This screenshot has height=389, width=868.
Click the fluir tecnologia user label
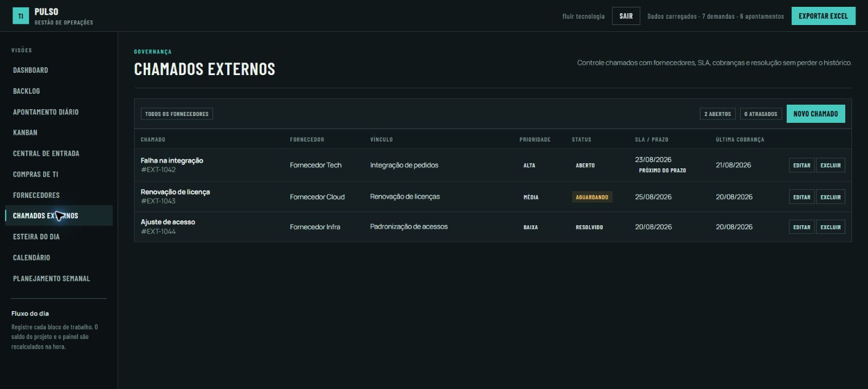click(583, 16)
